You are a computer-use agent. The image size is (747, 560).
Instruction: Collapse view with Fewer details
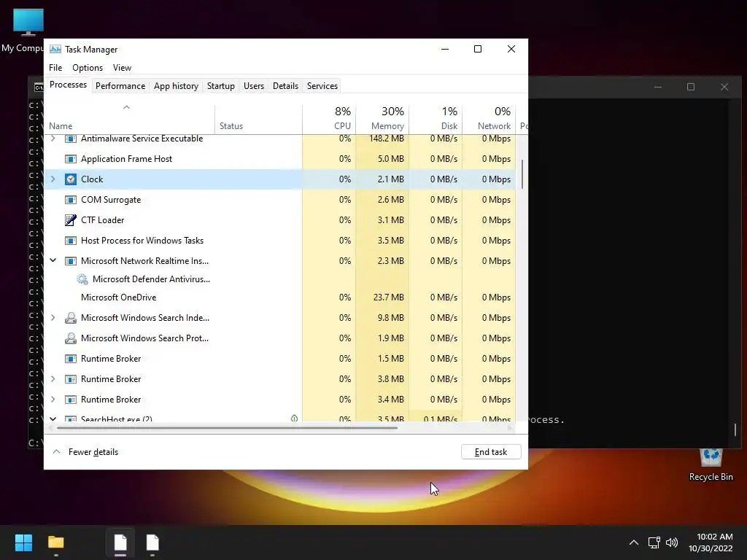pos(85,452)
